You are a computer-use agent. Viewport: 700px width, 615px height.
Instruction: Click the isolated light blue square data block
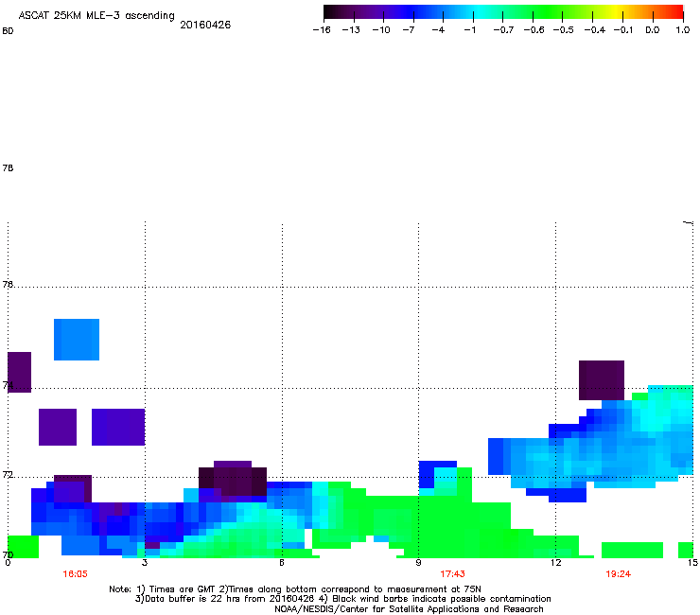click(77, 340)
